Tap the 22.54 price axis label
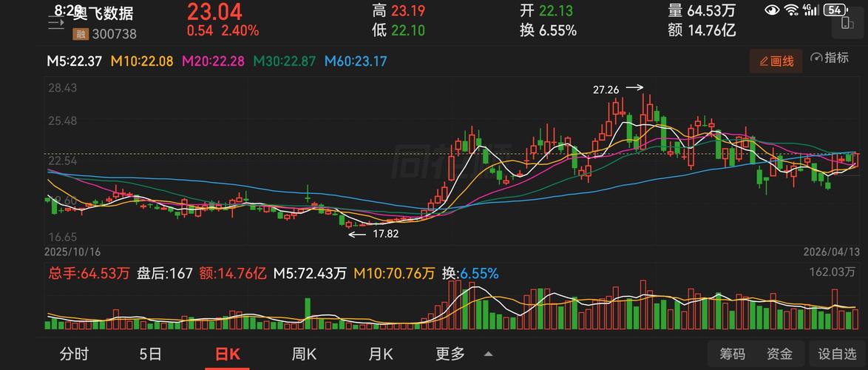 coord(62,161)
